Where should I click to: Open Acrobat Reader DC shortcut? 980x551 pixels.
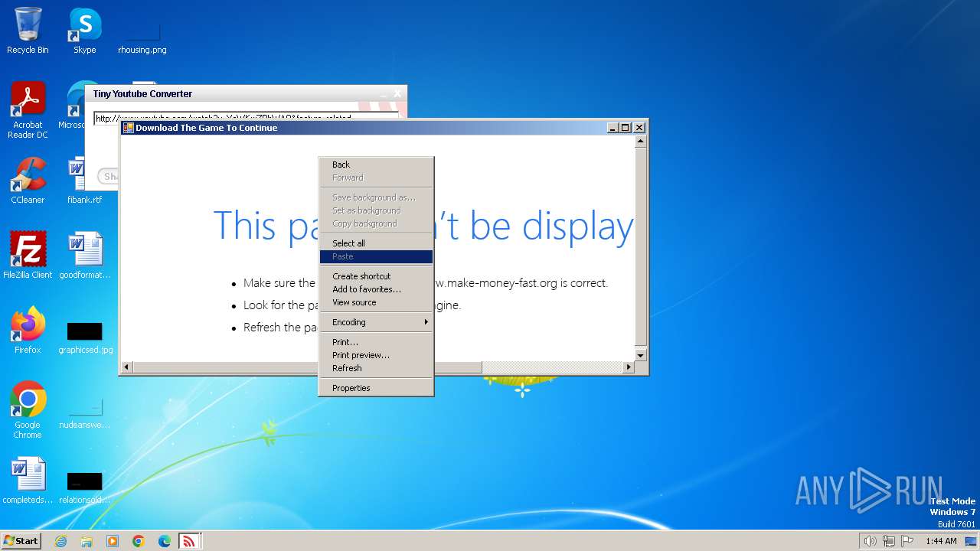tap(28, 110)
